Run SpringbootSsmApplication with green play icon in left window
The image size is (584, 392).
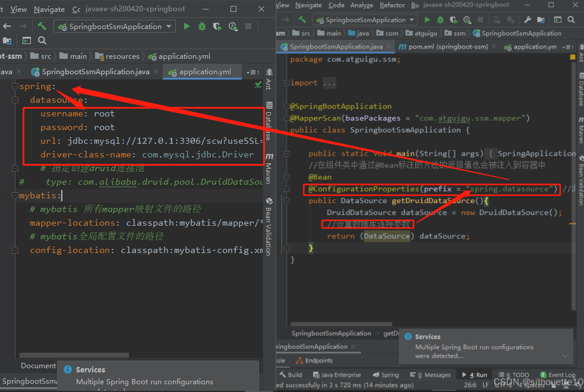click(x=187, y=26)
